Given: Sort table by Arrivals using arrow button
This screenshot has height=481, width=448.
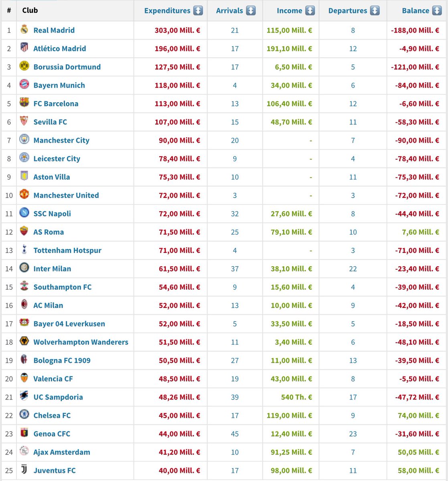Looking at the screenshot, I should pyautogui.click(x=251, y=11).
